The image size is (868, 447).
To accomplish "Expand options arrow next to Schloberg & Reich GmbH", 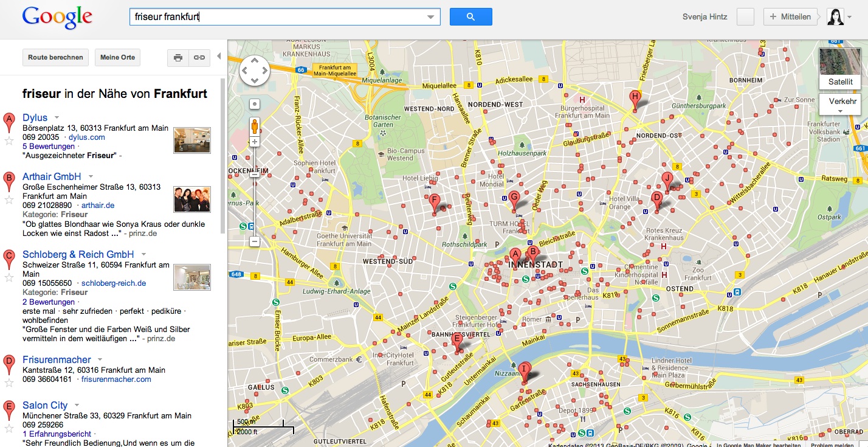I will click(x=143, y=254).
